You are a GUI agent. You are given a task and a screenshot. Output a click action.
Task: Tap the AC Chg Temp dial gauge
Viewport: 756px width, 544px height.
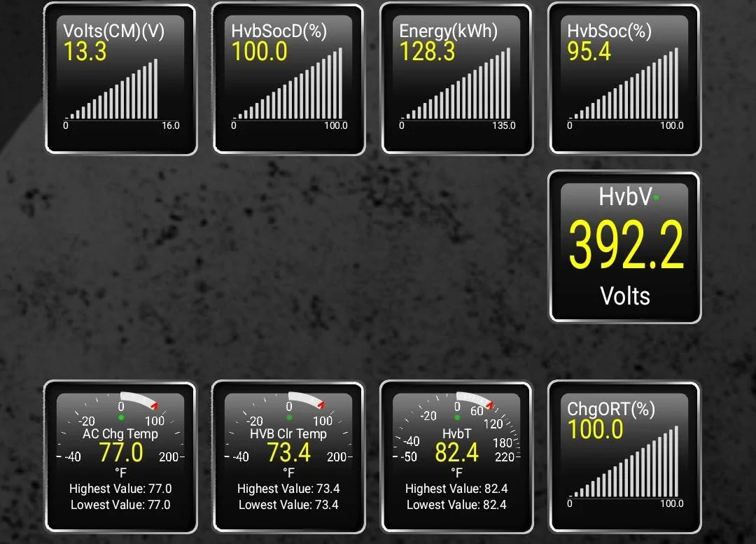120,457
